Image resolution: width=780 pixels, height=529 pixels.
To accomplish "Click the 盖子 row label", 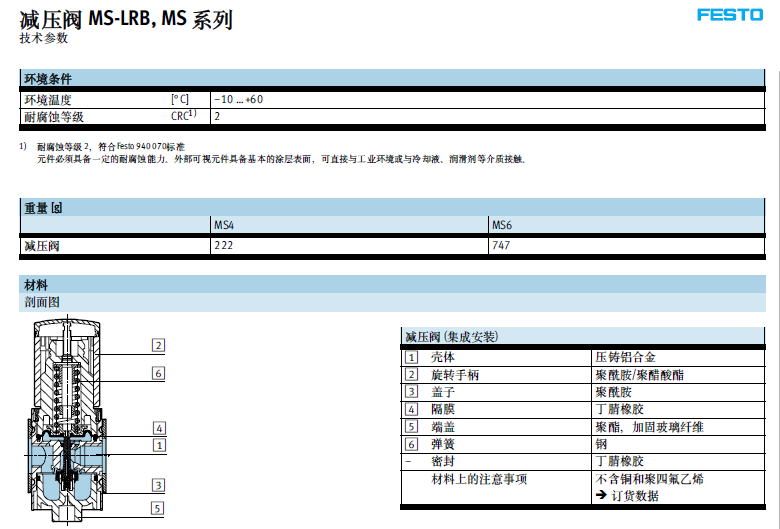I will point(443,392).
